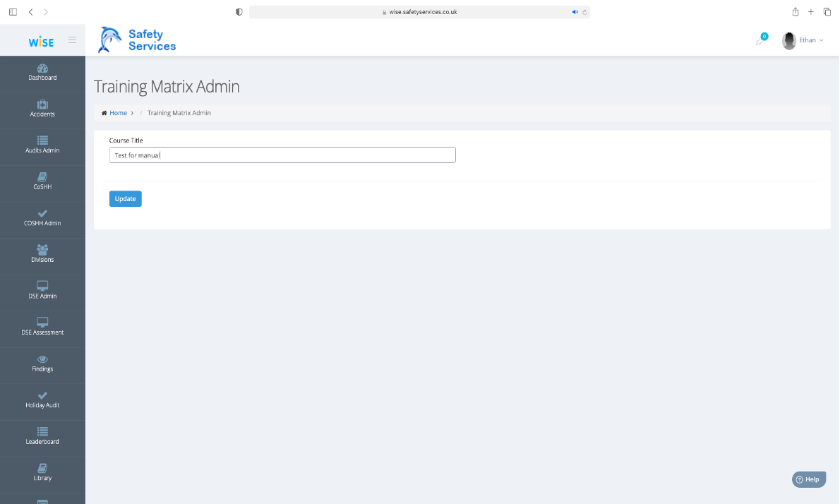
Task: Open COSHH Admin checkmark item
Action: 42,219
